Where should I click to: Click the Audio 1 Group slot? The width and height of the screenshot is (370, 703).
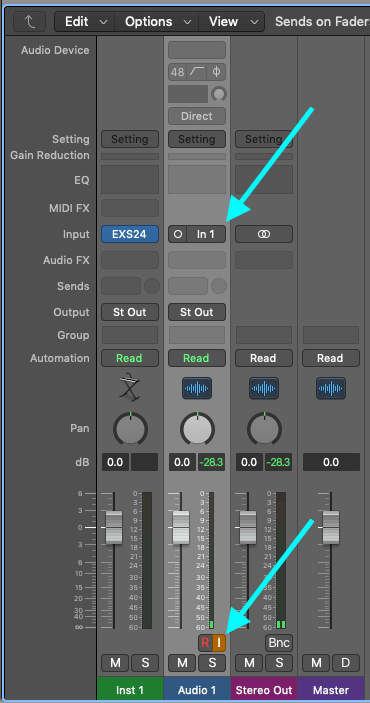[197, 335]
